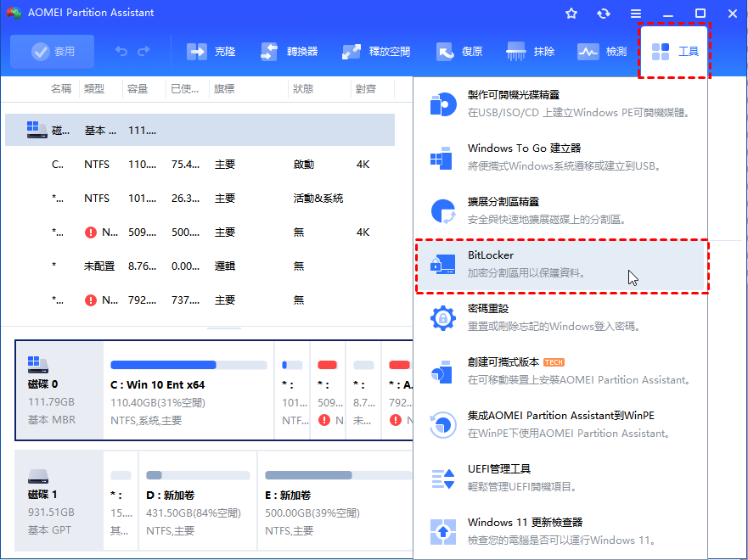Click the 對齊 column header
Screen dimensions: 748x560
(x=366, y=88)
